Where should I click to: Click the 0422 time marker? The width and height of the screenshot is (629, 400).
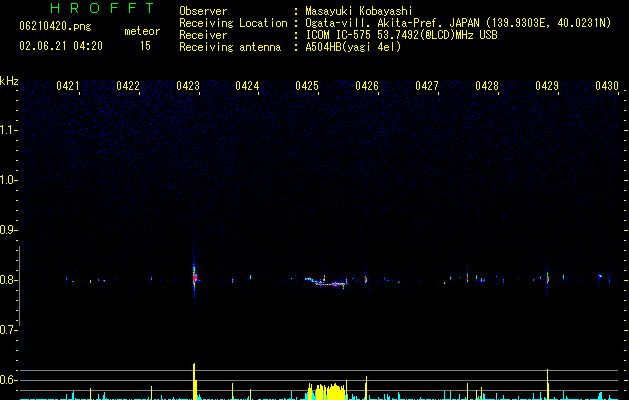coord(128,86)
